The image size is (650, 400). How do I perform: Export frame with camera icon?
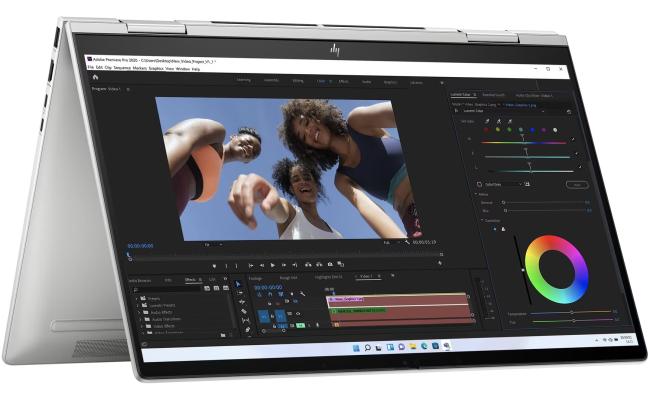[x=330, y=264]
